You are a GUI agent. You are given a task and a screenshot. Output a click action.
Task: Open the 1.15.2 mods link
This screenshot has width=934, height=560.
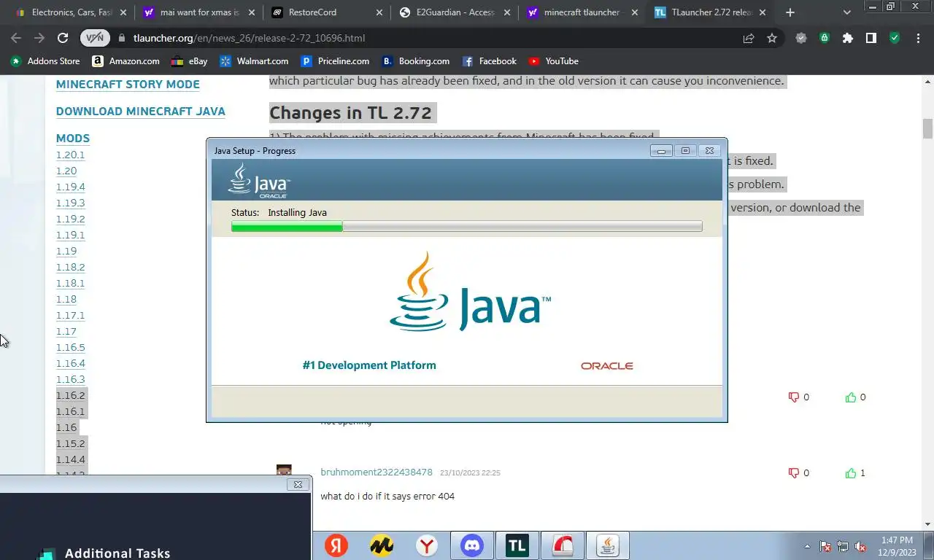(71, 443)
